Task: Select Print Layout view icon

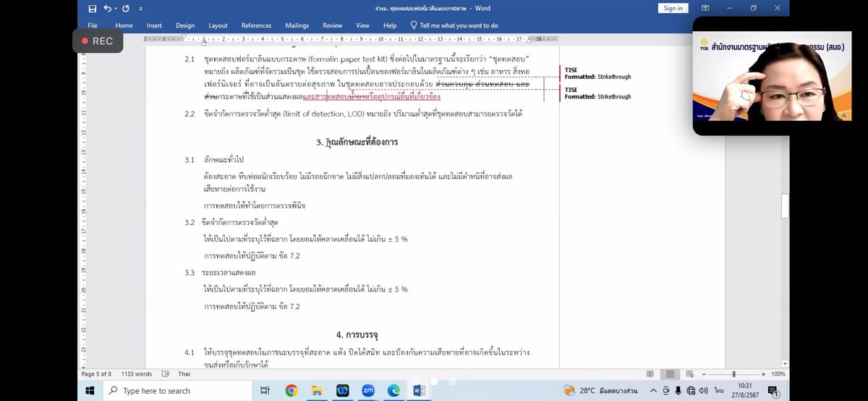Action: point(670,373)
